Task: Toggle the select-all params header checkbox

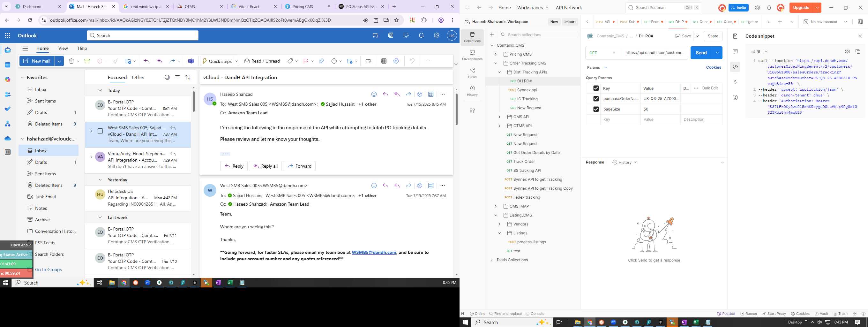Action: [596, 88]
